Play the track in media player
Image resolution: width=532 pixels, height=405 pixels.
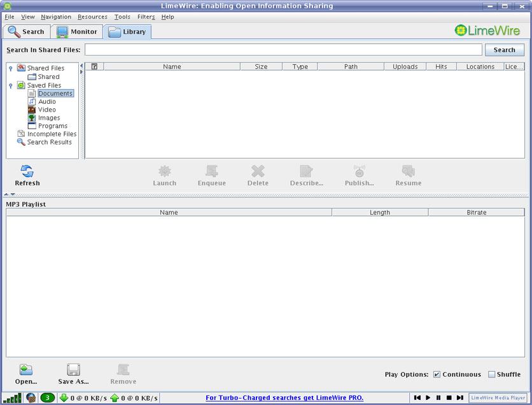[x=428, y=397]
